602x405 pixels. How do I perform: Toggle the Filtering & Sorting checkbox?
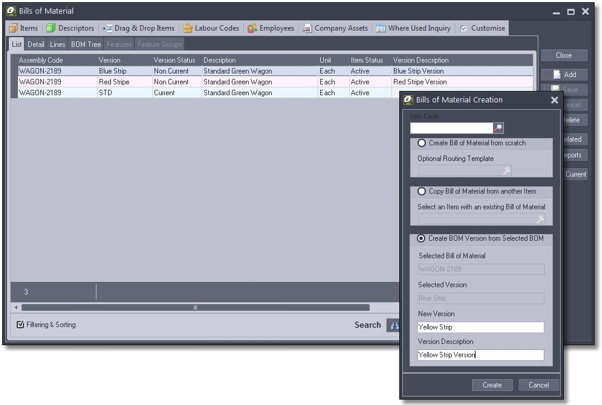[x=21, y=324]
